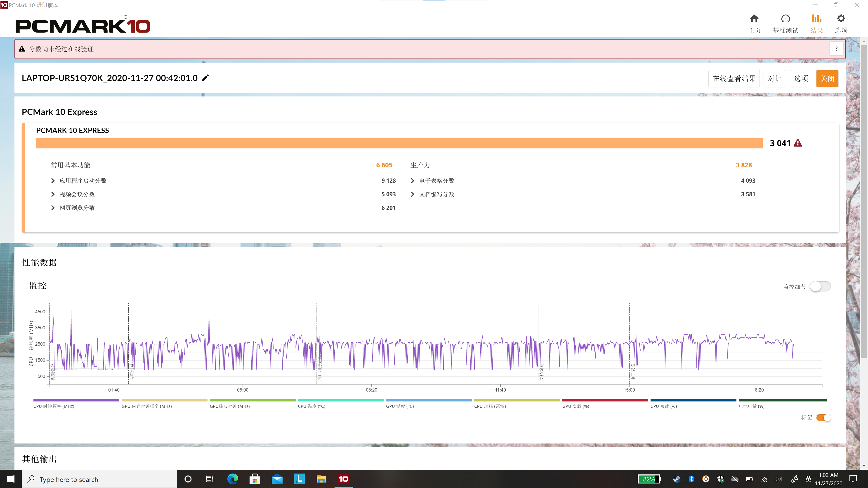Expand the 文档编写分数 row
The height and width of the screenshot is (488, 868).
[413, 194]
